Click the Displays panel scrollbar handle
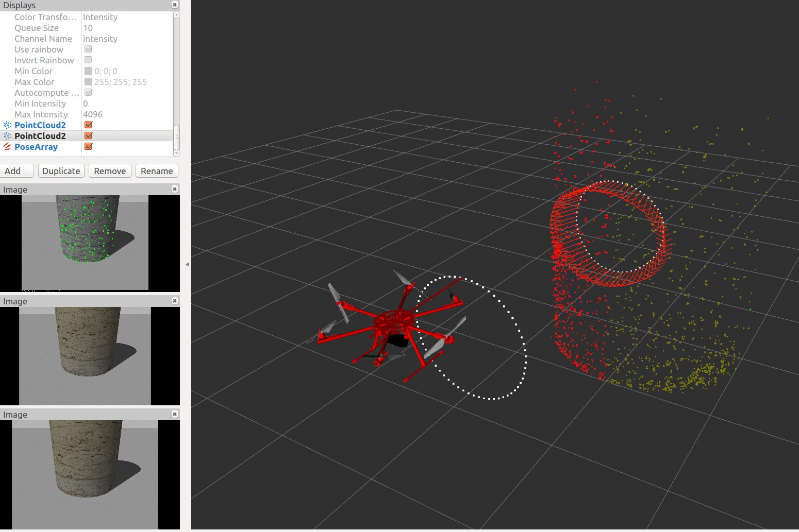 coord(176,137)
